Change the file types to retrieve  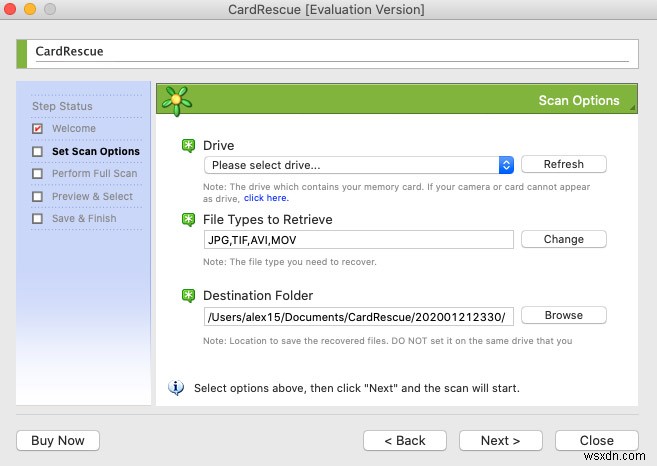click(563, 240)
